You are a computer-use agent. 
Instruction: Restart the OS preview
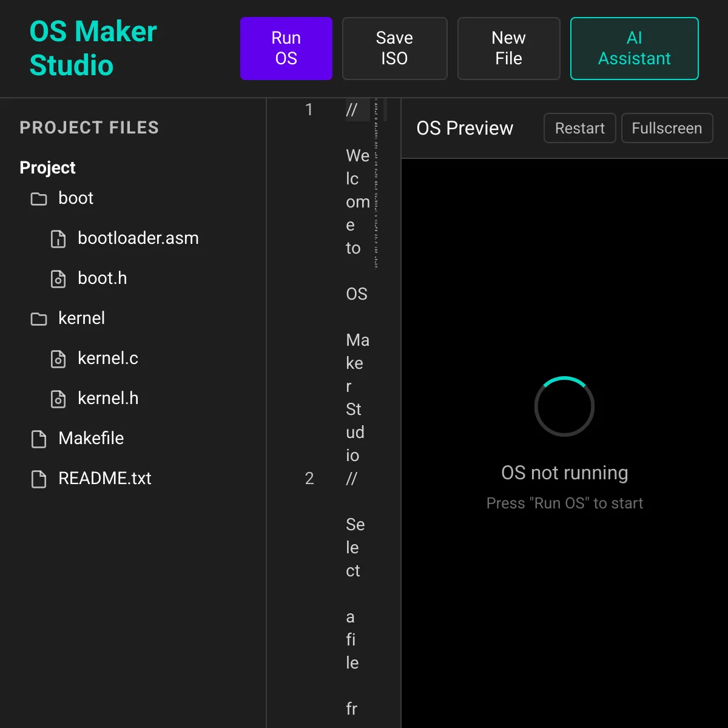pyautogui.click(x=579, y=128)
